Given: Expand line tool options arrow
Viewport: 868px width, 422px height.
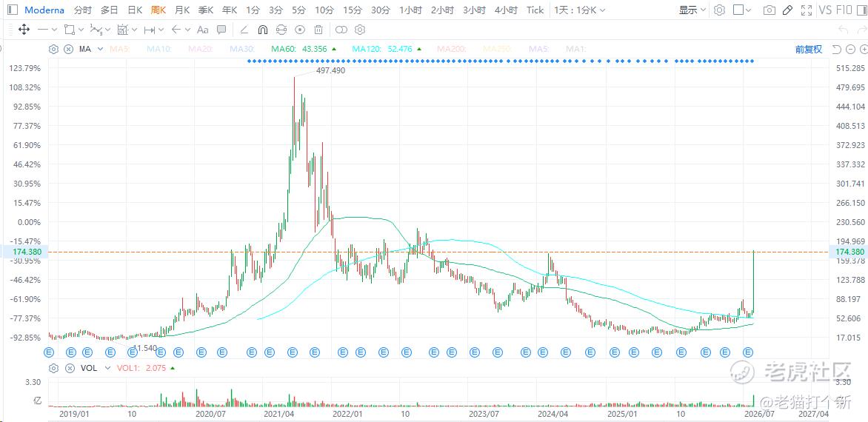Looking at the screenshot, I should click(55, 30).
